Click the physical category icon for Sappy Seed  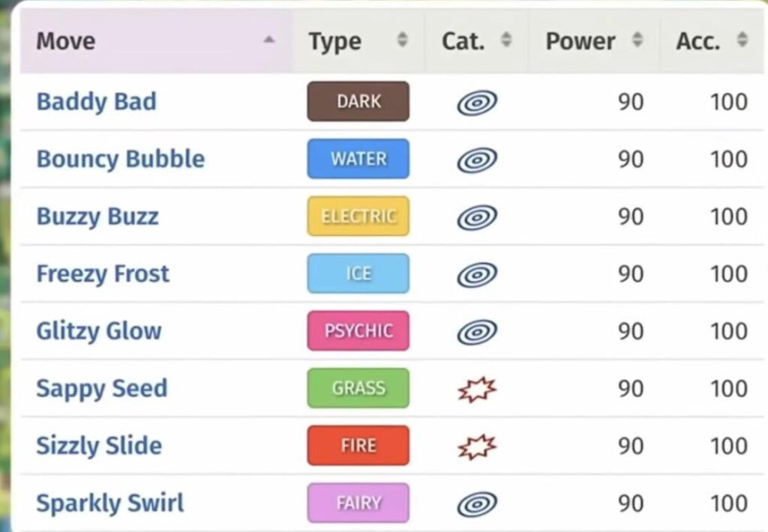(x=477, y=388)
